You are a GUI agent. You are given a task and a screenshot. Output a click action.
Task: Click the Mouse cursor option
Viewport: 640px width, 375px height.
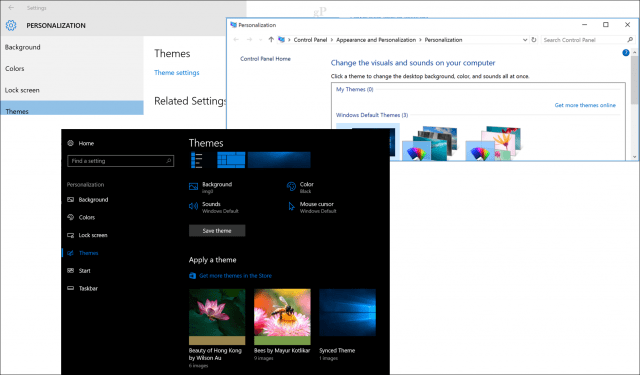coord(312,207)
